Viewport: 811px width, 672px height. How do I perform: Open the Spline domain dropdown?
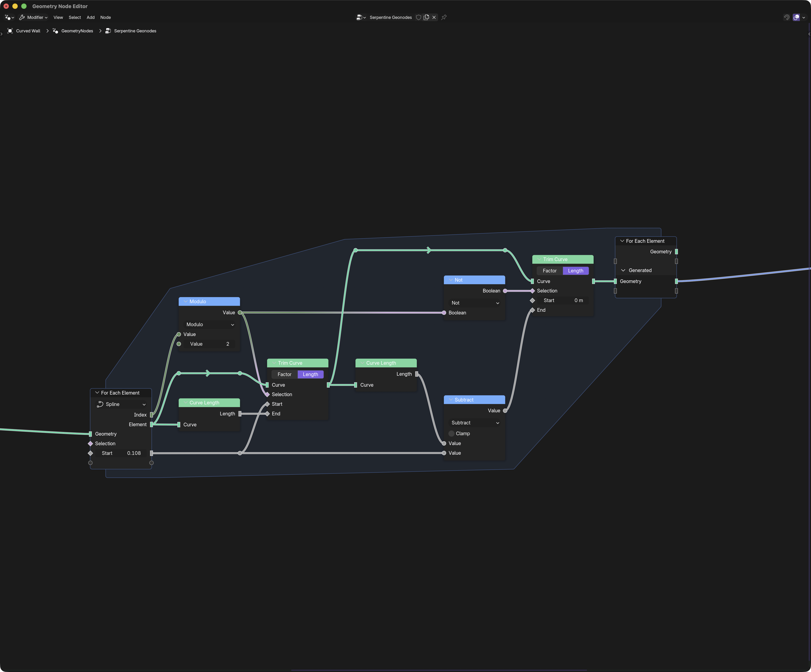click(x=121, y=404)
